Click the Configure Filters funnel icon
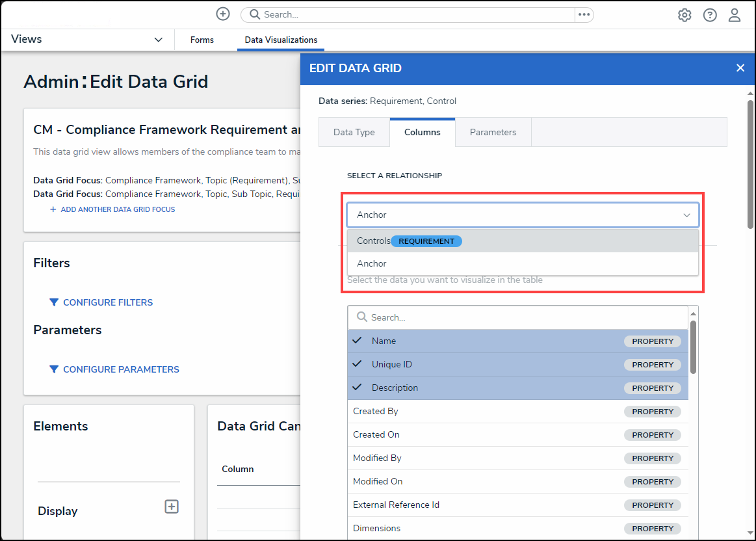The width and height of the screenshot is (756, 541). coord(54,302)
